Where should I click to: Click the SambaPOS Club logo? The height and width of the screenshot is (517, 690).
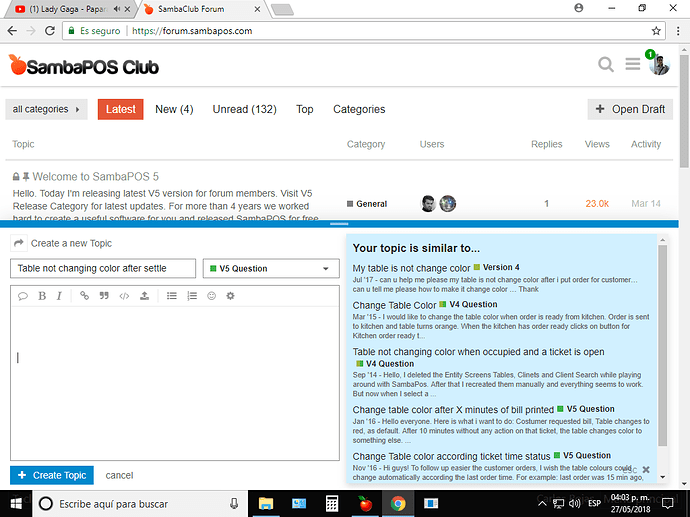coord(84,66)
